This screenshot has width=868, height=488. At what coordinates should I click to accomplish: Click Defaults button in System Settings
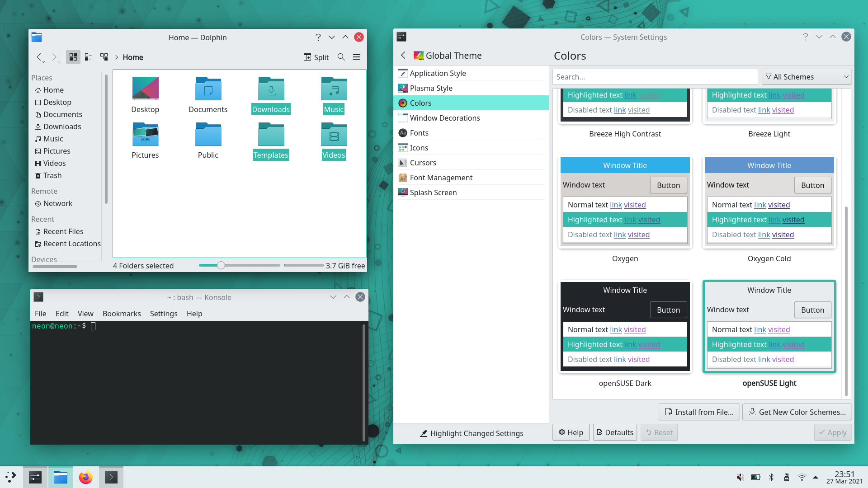[x=615, y=432]
